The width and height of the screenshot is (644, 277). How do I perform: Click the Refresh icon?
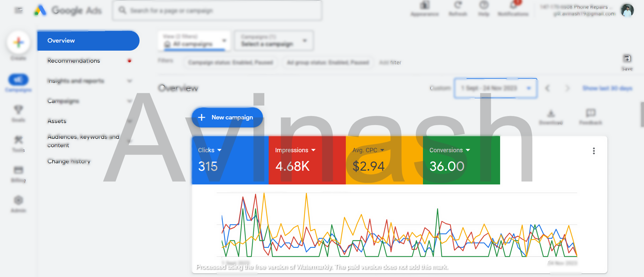458,5
